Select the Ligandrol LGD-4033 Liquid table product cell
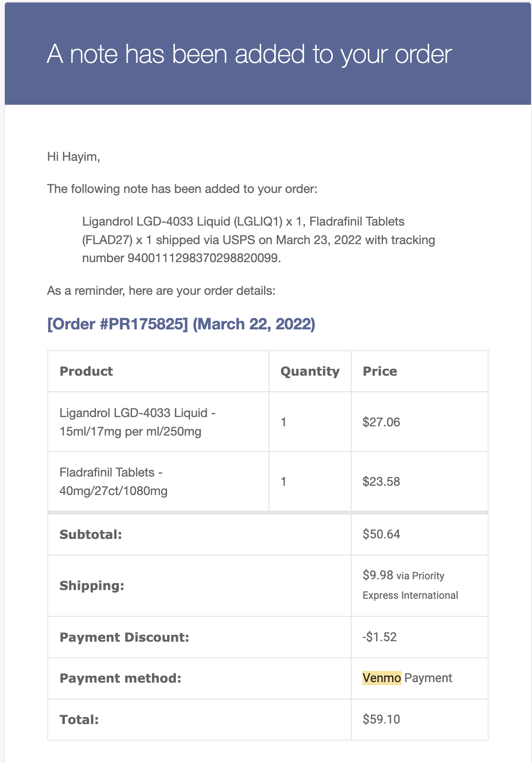The image size is (532, 763). coord(137,422)
